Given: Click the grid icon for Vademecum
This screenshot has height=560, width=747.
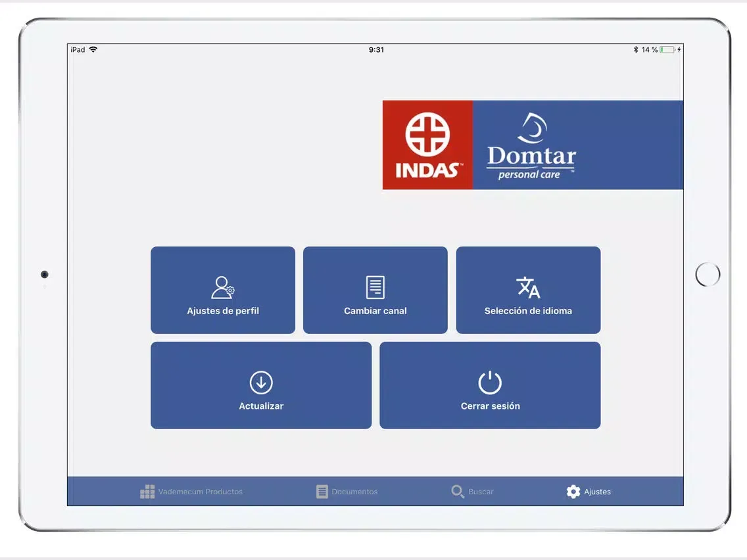Looking at the screenshot, I should 147,492.
